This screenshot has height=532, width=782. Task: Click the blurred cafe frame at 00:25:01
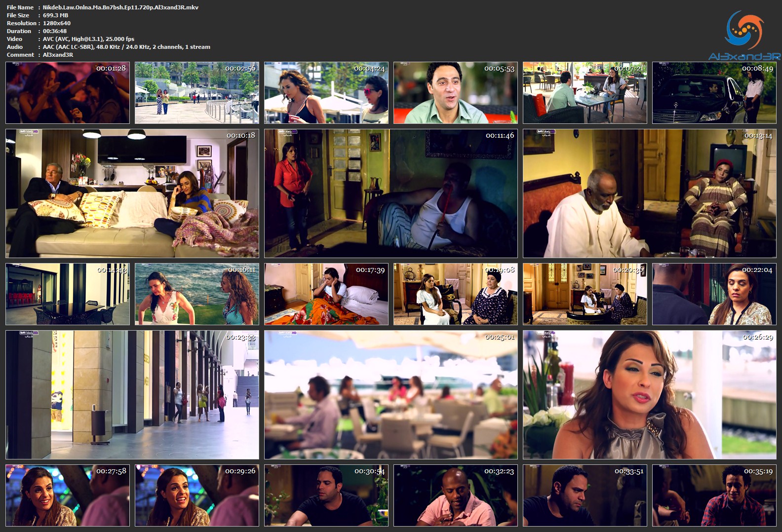click(x=391, y=395)
